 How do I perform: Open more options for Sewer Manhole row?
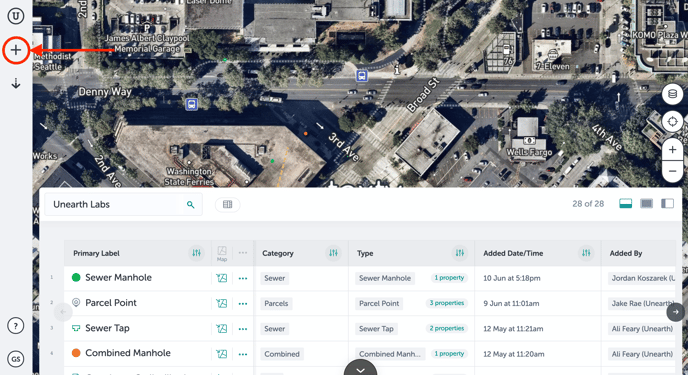243,279
